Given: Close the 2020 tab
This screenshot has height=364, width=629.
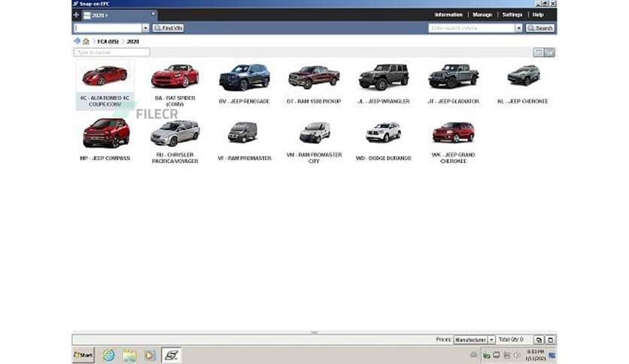Looking at the screenshot, I should tap(153, 13).
